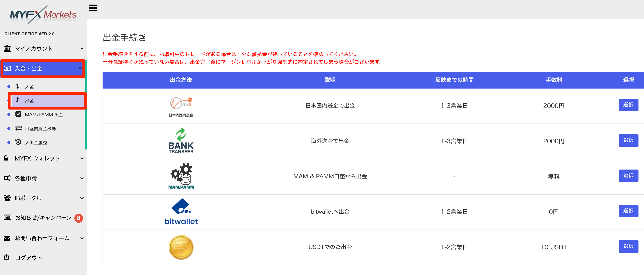Image resolution: width=644 pixels, height=275 pixels.
Task: Click the 反映までの時間 column header
Action: click(454, 80)
